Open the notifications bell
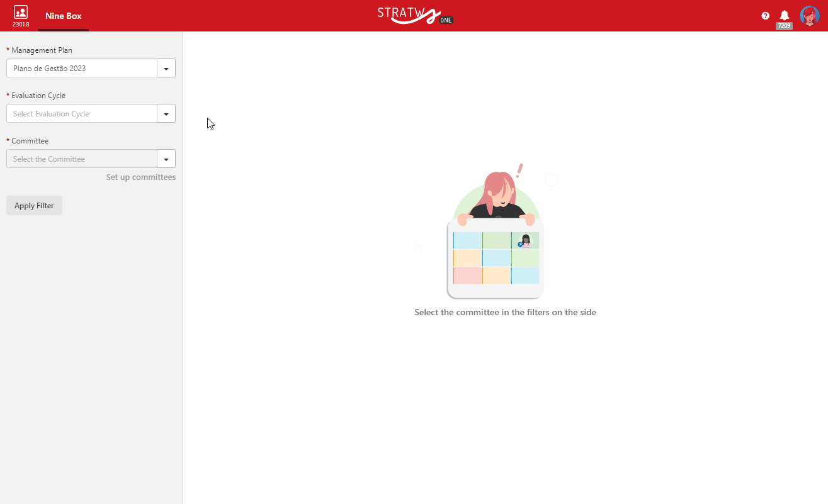The image size is (828, 504). click(x=785, y=15)
